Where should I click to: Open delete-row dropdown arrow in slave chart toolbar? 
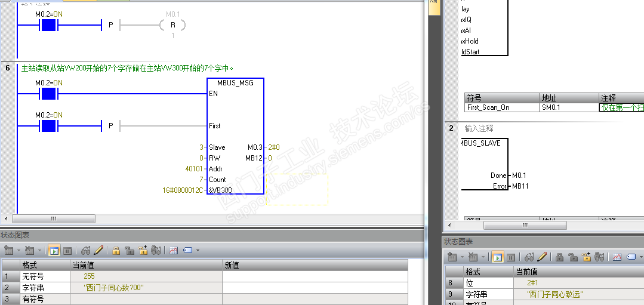tap(483, 257)
